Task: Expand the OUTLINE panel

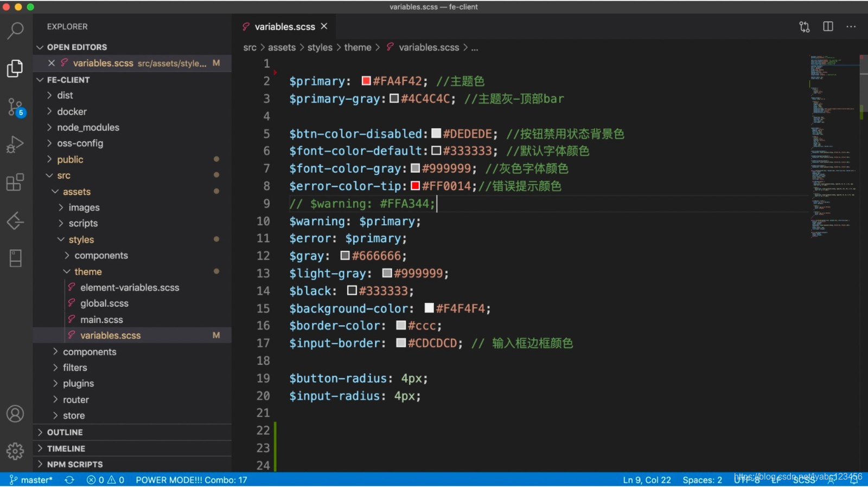Action: pos(132,432)
